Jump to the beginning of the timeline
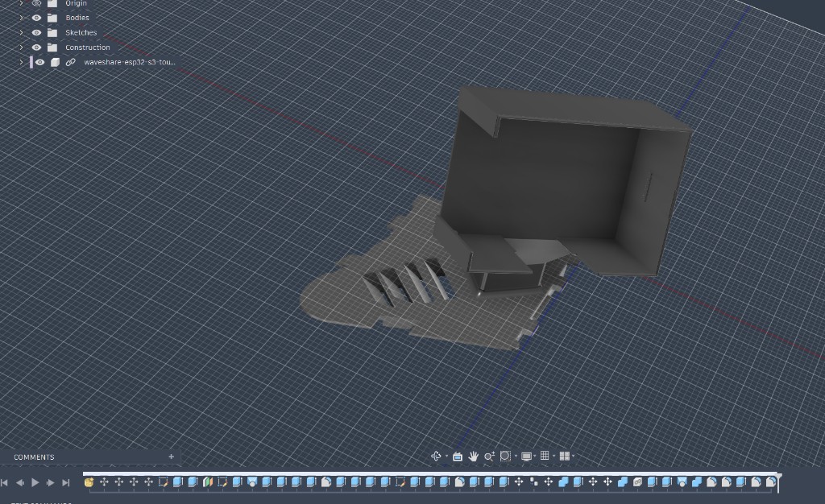This screenshot has height=504, width=825. pos(5,482)
